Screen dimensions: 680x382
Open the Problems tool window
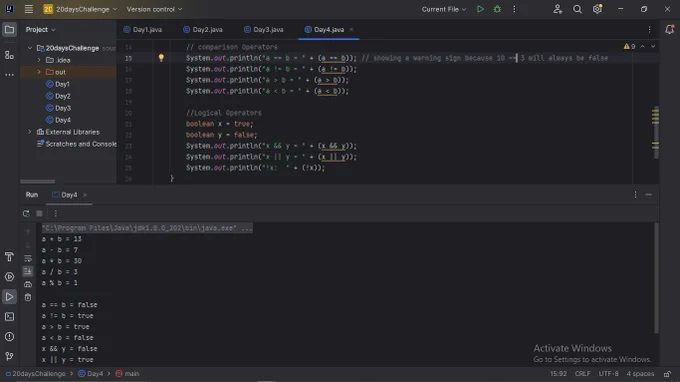[x=9, y=336]
